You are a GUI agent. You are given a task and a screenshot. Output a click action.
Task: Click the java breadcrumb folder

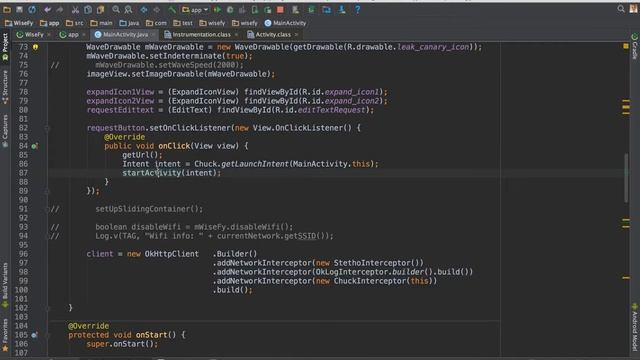click(x=129, y=23)
